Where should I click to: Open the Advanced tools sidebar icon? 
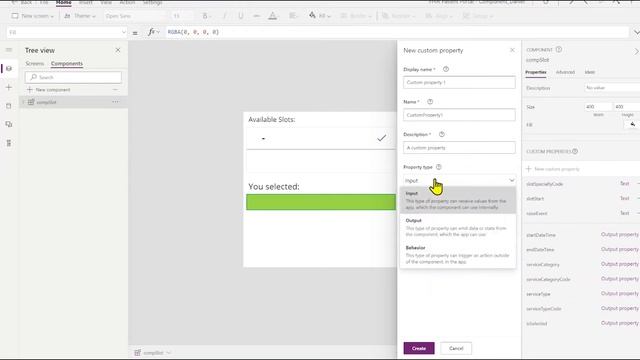pyautogui.click(x=9, y=143)
